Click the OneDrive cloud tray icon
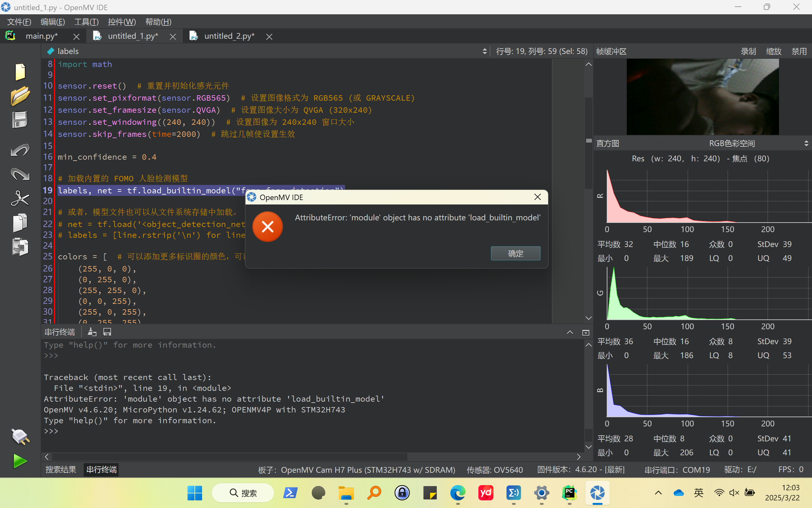The width and height of the screenshot is (812, 508). click(678, 493)
